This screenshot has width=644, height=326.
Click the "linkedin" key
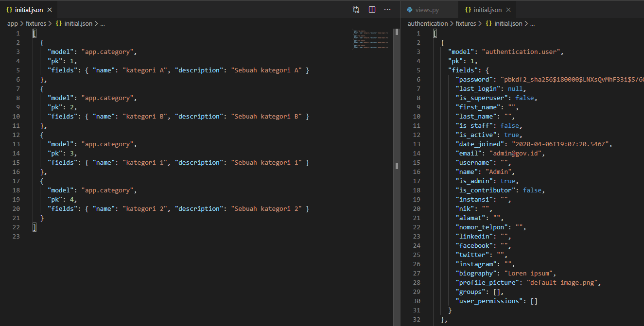[474, 237]
